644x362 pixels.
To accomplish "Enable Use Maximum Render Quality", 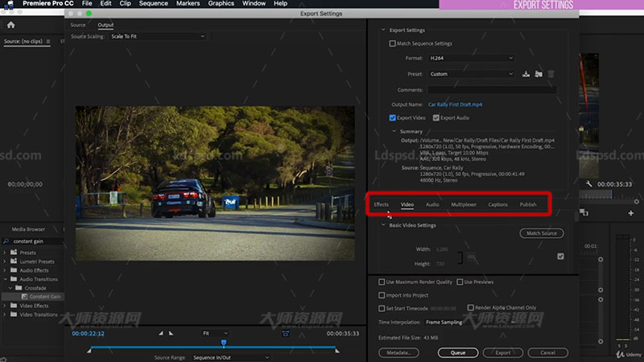I will 382,282.
